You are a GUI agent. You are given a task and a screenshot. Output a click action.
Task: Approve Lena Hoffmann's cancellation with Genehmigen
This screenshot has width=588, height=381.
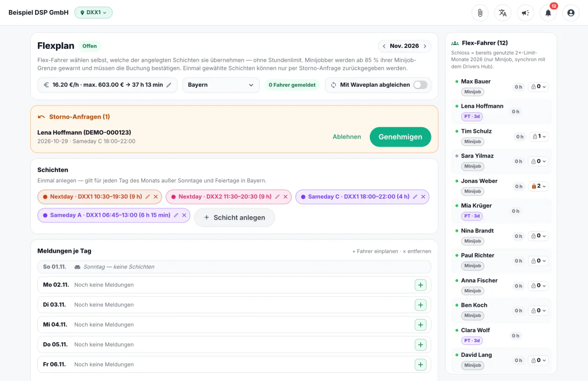(400, 137)
